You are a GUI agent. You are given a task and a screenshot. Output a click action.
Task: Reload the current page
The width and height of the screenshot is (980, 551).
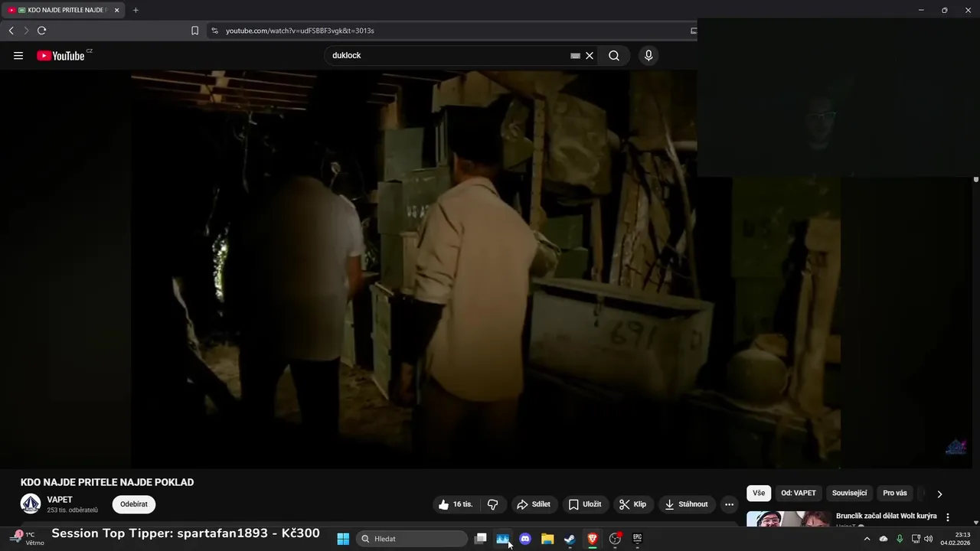pyautogui.click(x=41, y=31)
